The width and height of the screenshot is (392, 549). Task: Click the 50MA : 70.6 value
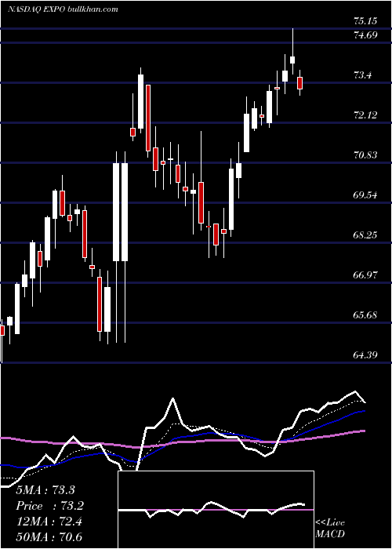tap(49, 536)
